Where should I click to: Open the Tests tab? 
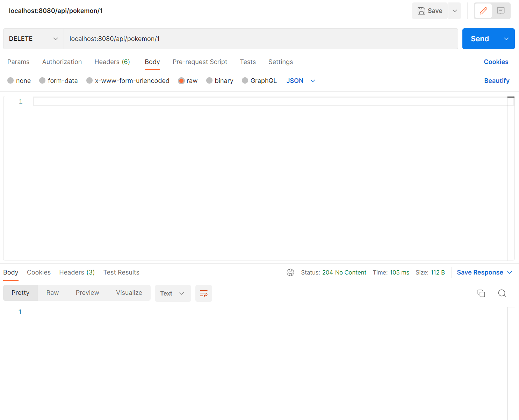[x=248, y=62]
